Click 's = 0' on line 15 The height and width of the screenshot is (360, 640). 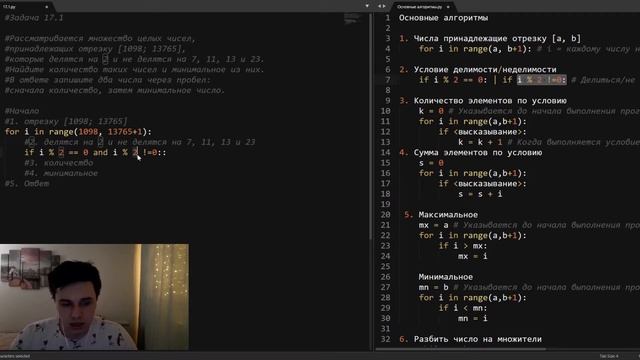pos(431,163)
